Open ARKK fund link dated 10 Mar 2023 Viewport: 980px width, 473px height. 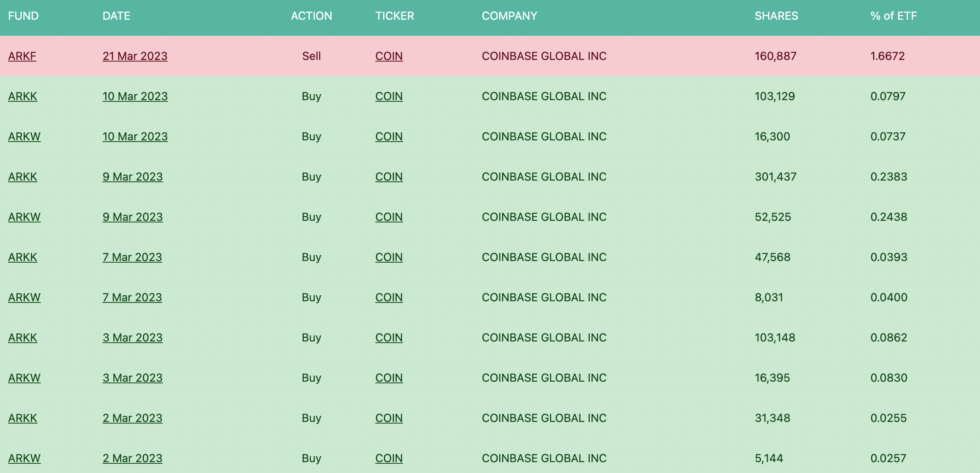coord(23,97)
